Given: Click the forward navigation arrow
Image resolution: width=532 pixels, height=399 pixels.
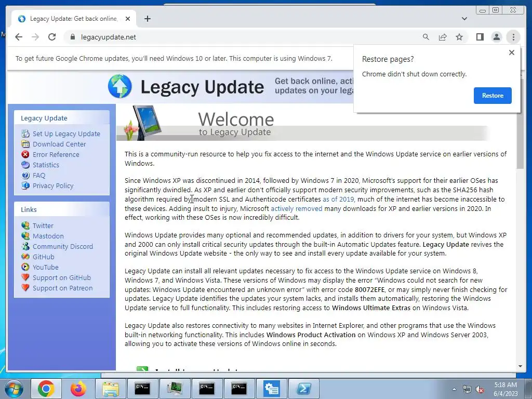Looking at the screenshot, I should pos(35,37).
